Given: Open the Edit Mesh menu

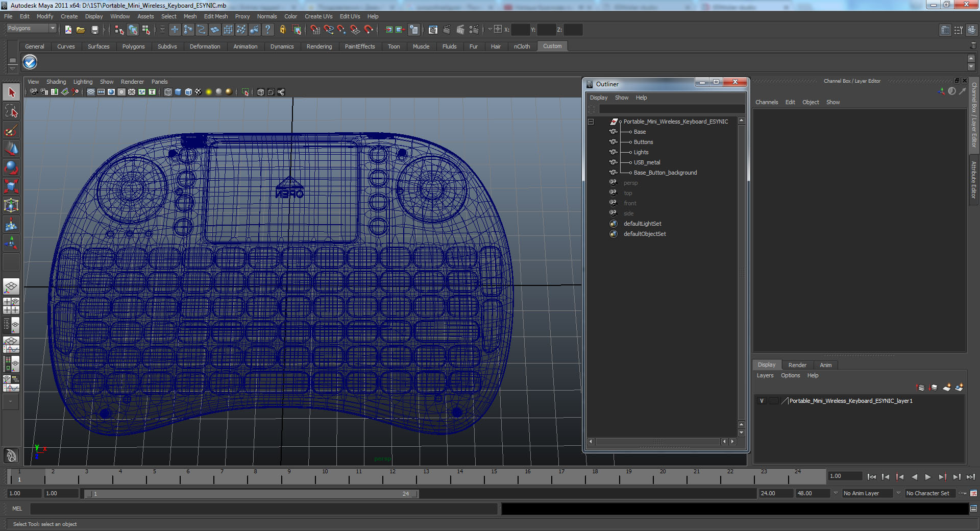Looking at the screenshot, I should (216, 16).
